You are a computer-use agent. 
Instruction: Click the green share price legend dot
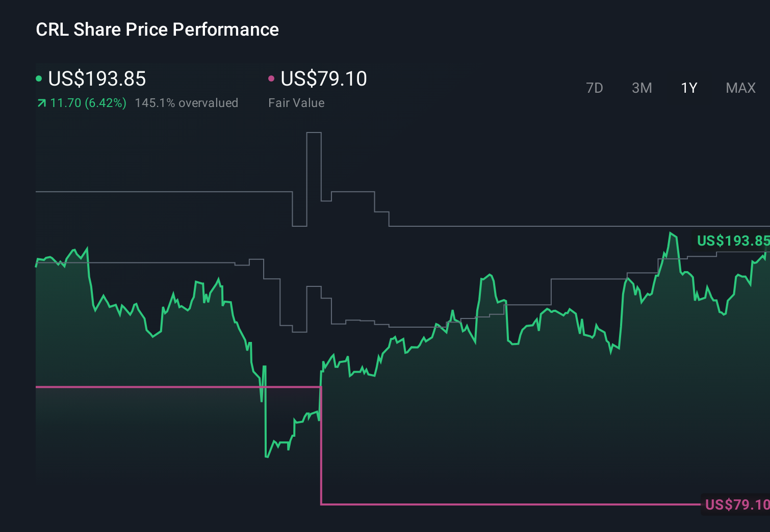(x=39, y=78)
